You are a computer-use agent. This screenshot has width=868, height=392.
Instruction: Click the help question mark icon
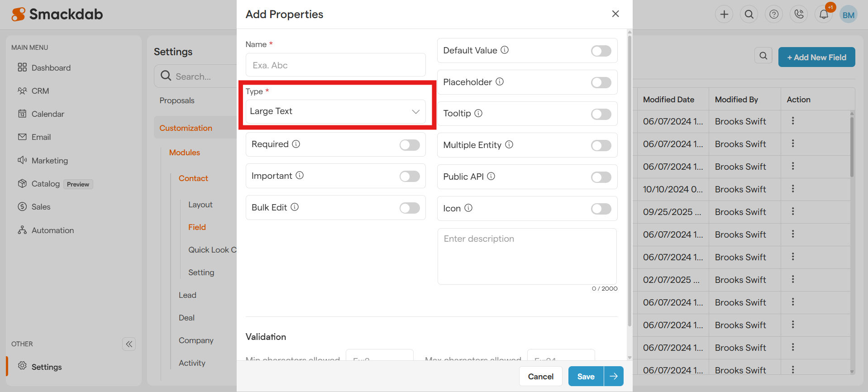774,14
